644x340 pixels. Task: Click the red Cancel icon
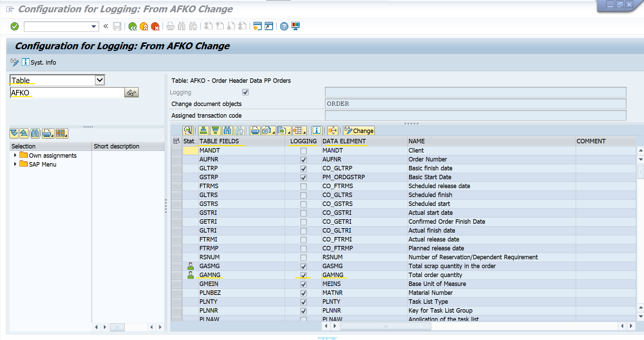[x=155, y=26]
